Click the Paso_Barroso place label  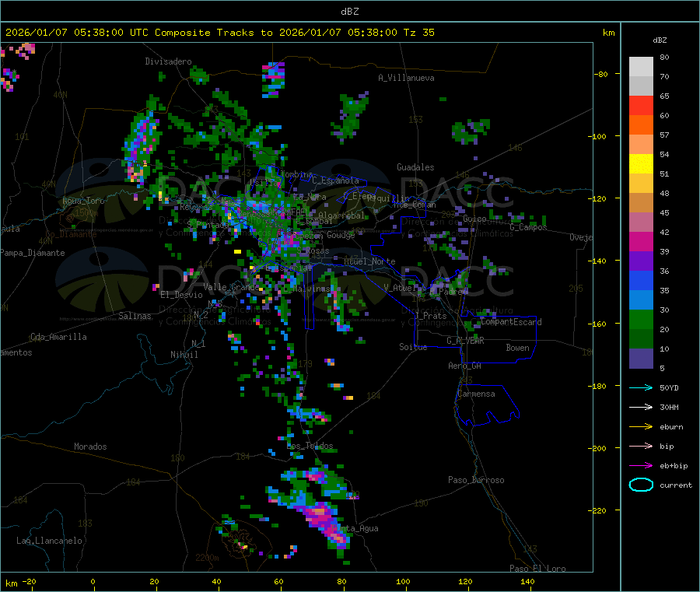pyautogui.click(x=476, y=480)
